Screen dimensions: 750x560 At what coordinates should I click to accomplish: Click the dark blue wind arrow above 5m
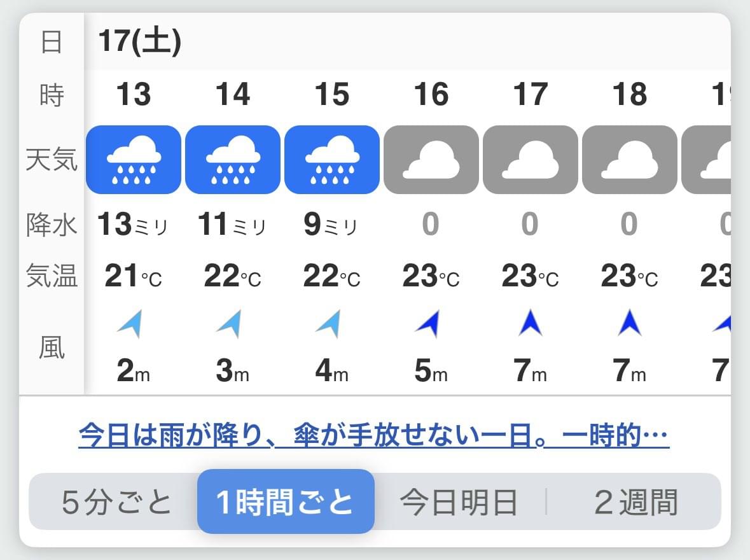click(428, 323)
